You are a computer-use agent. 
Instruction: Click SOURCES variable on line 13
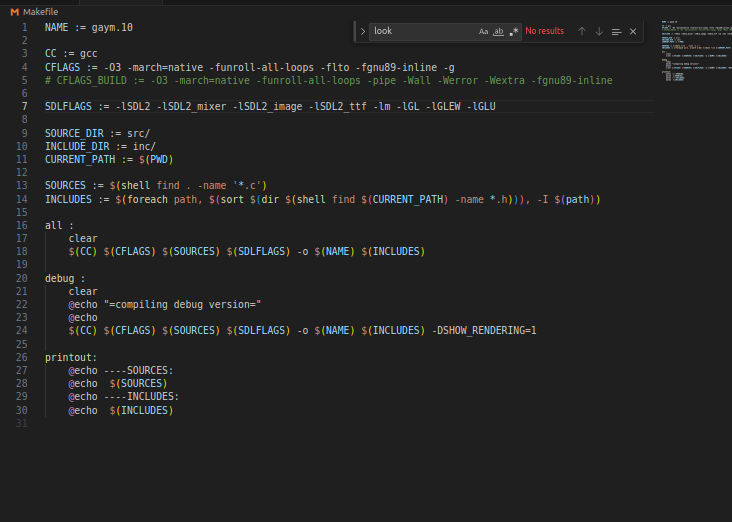coord(65,186)
